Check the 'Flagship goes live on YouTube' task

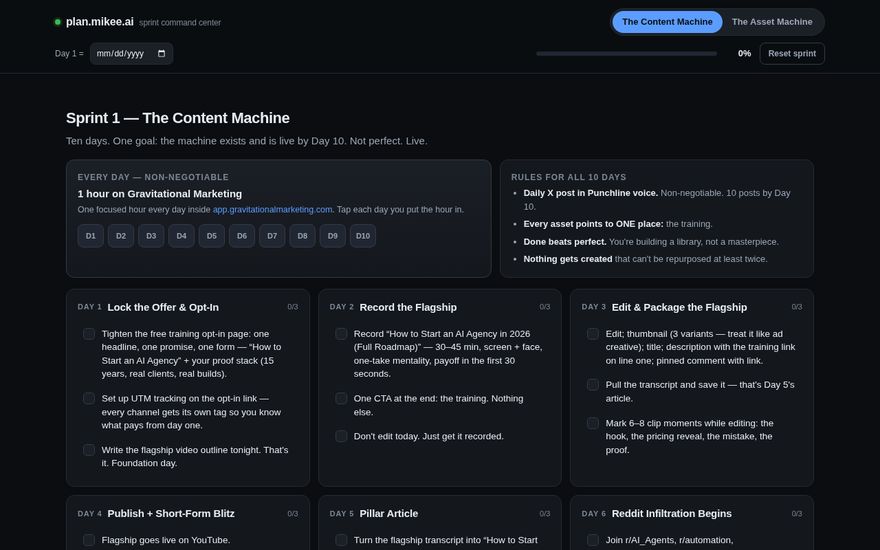[89, 540]
